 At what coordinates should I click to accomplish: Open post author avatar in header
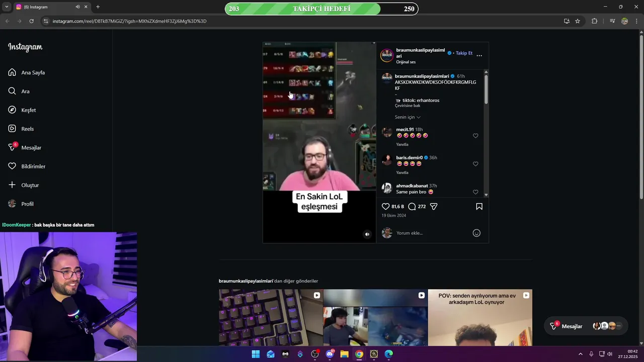click(387, 55)
